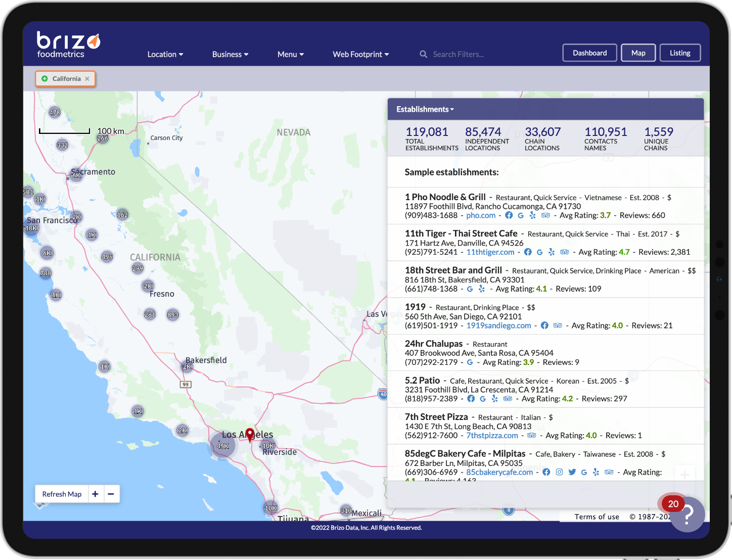Click the Refresh Map button
The width and height of the screenshot is (732, 560).
(61, 494)
